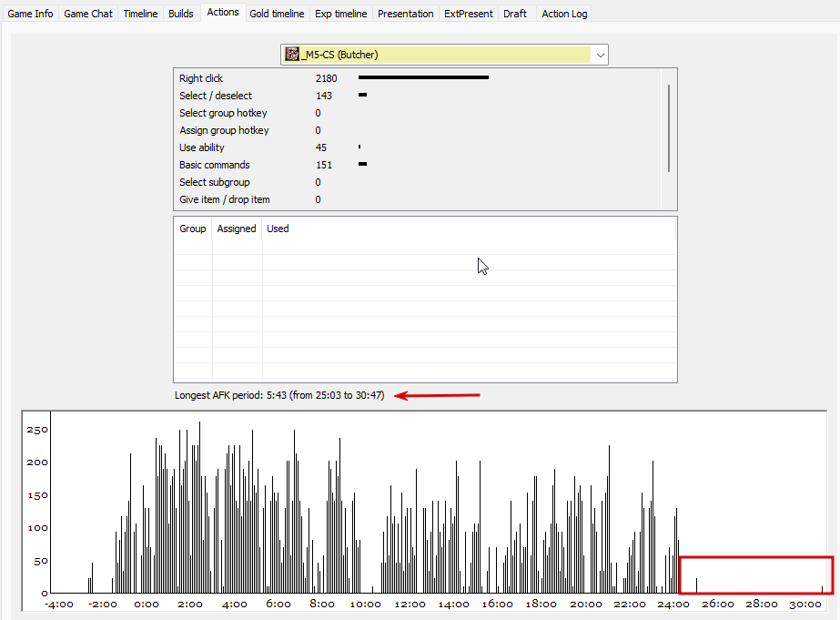Click the 45 use ability count
This screenshot has width=840, height=620.
click(x=321, y=147)
